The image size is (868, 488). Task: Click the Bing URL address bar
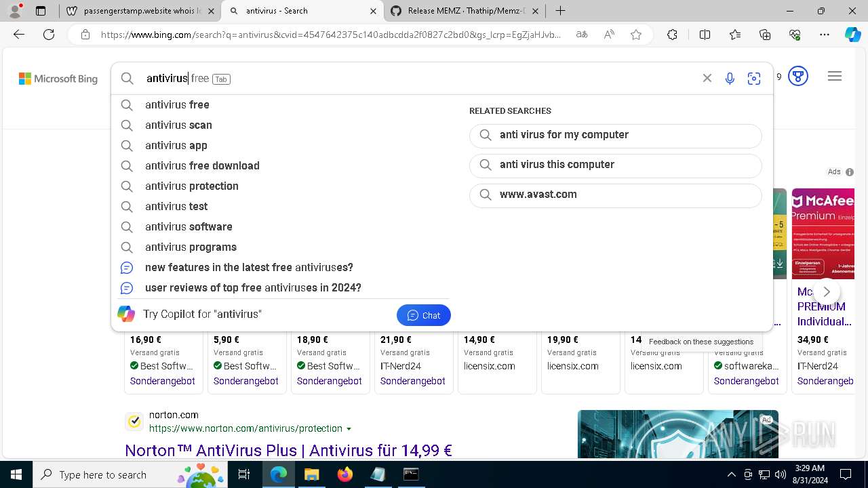tap(331, 35)
